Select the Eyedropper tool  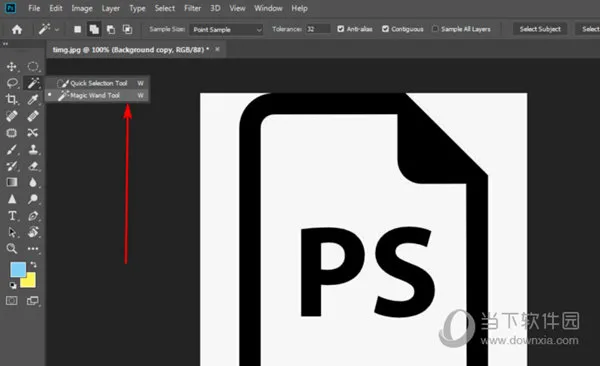(x=33, y=100)
